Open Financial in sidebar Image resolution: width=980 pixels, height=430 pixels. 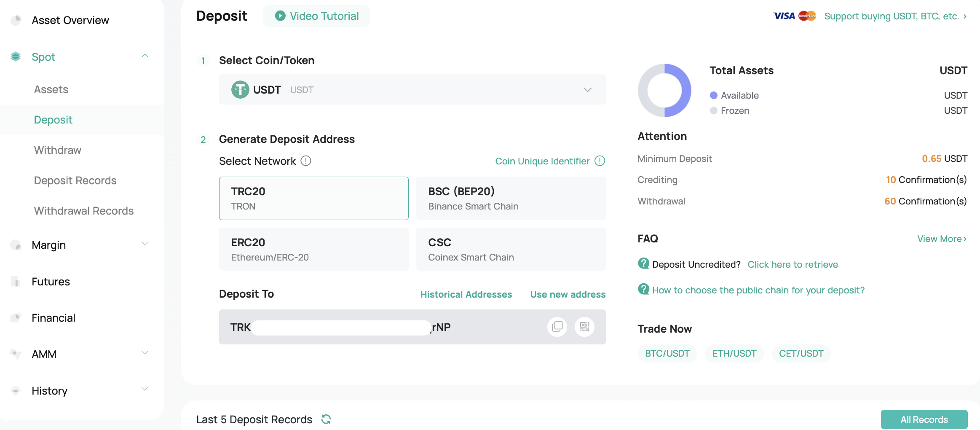[54, 318]
